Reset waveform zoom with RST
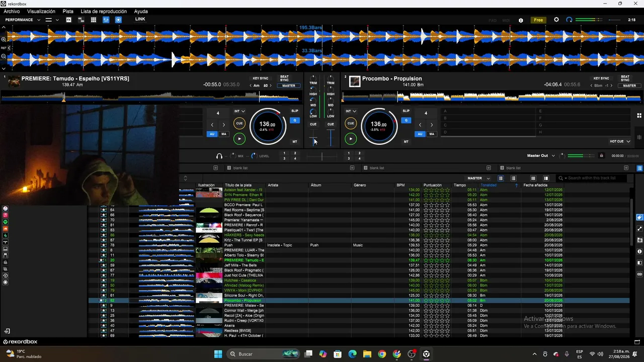Image resolution: width=644 pixels, height=362 pixels. (x=4, y=48)
